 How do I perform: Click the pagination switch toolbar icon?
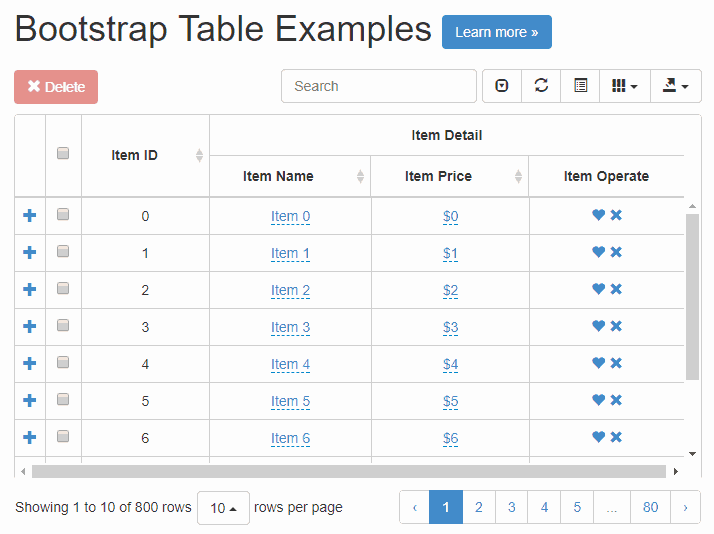click(x=502, y=86)
